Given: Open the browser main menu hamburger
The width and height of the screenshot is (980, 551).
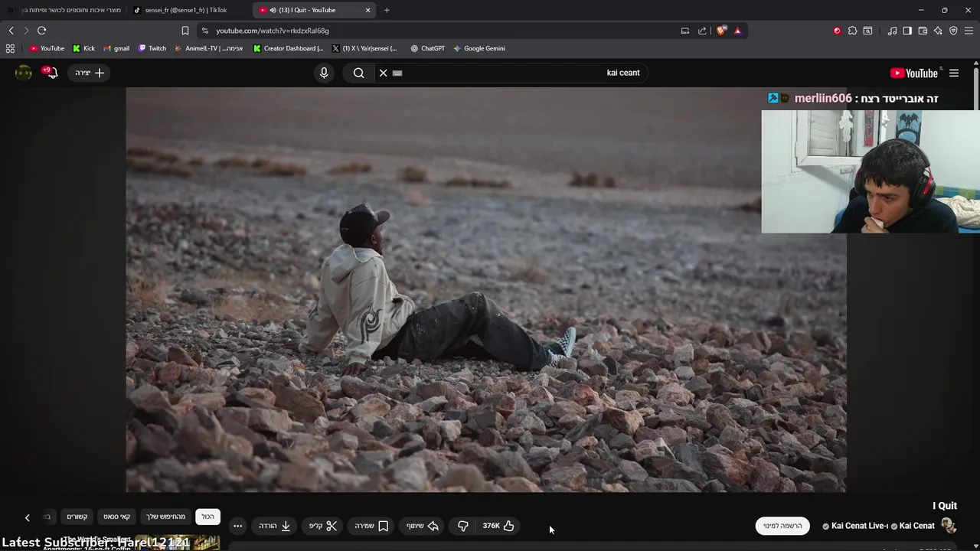Looking at the screenshot, I should 969,31.
